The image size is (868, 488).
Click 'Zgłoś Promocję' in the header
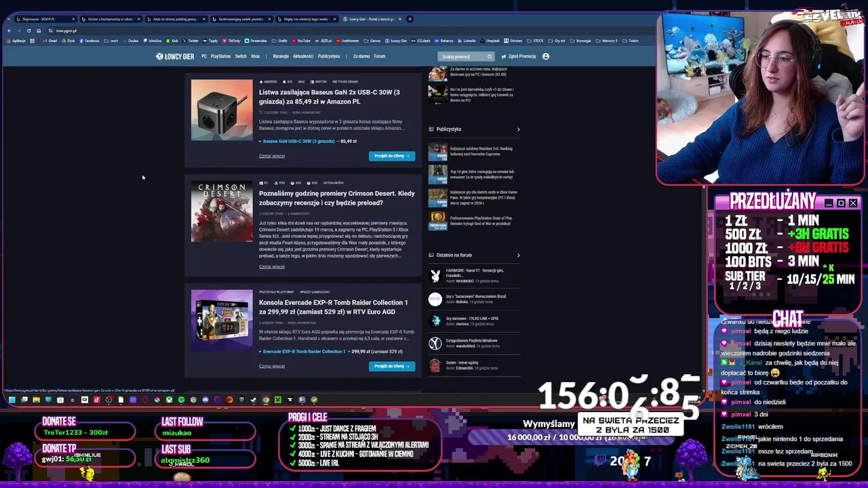tap(519, 56)
